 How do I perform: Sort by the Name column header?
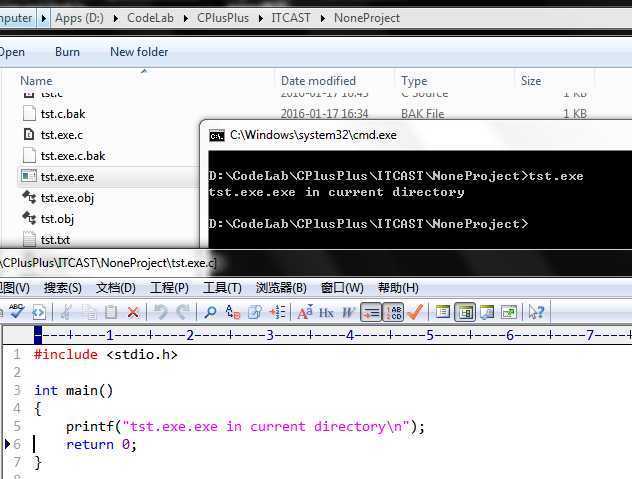point(36,81)
